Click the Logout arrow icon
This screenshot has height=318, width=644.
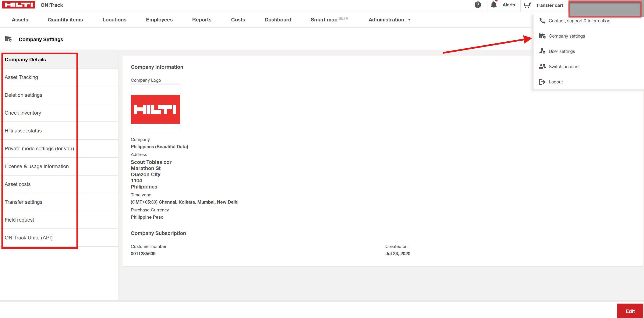[542, 82]
